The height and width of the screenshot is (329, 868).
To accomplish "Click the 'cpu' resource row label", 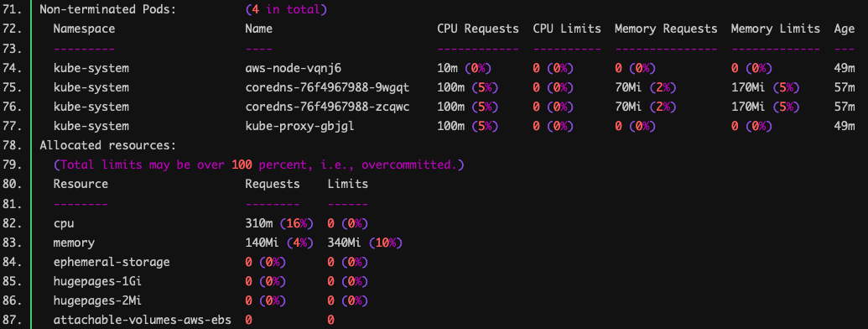I will pyautogui.click(x=64, y=223).
